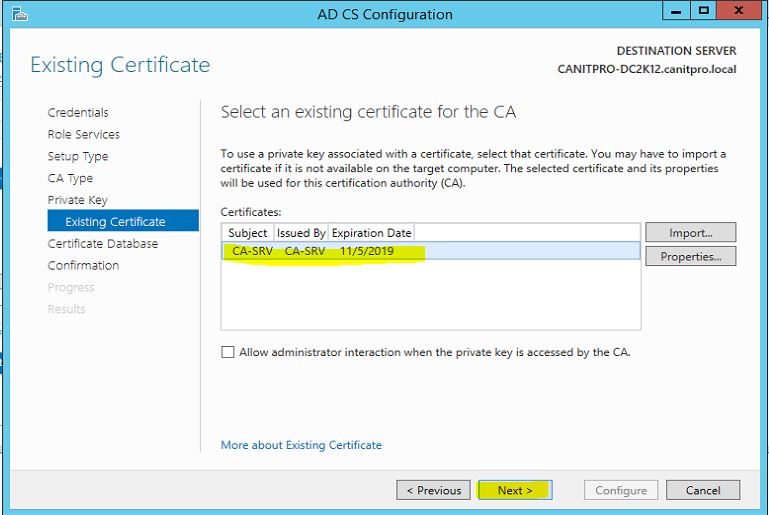Screen dimensions: 769x515
Task: Return to the Private Key step
Action: tap(77, 200)
